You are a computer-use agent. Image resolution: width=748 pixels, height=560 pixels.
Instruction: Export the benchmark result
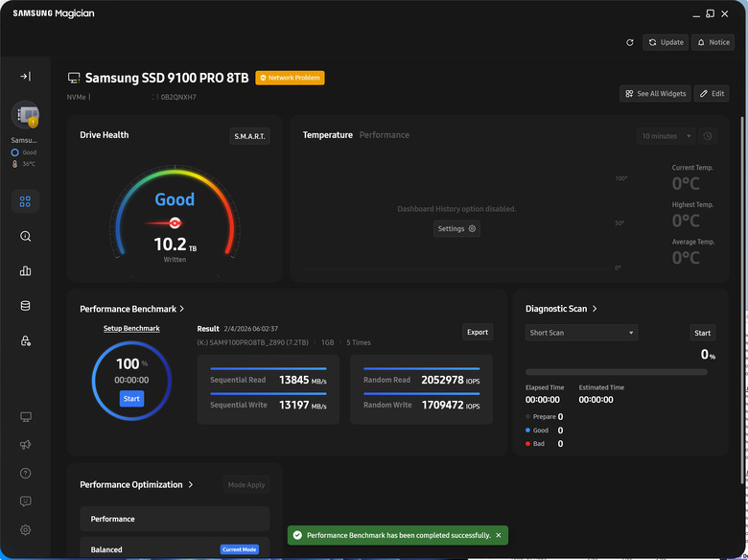pyautogui.click(x=478, y=332)
